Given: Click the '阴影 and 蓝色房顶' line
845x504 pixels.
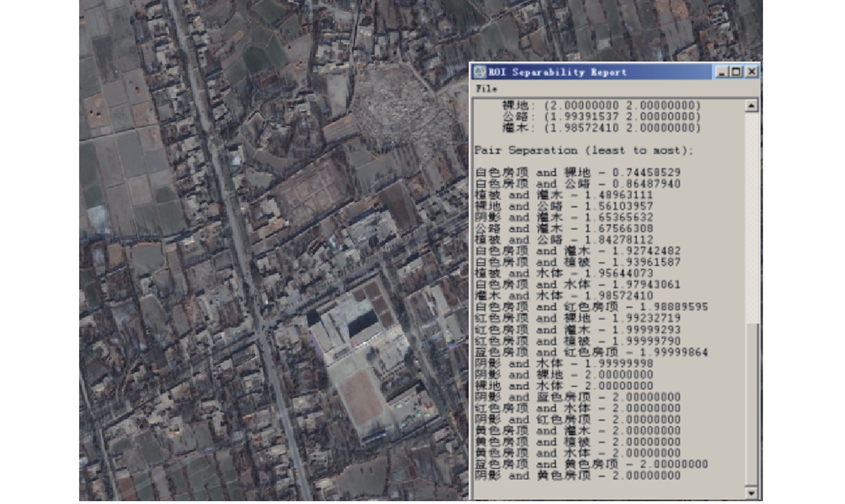Looking at the screenshot, I should (x=578, y=397).
